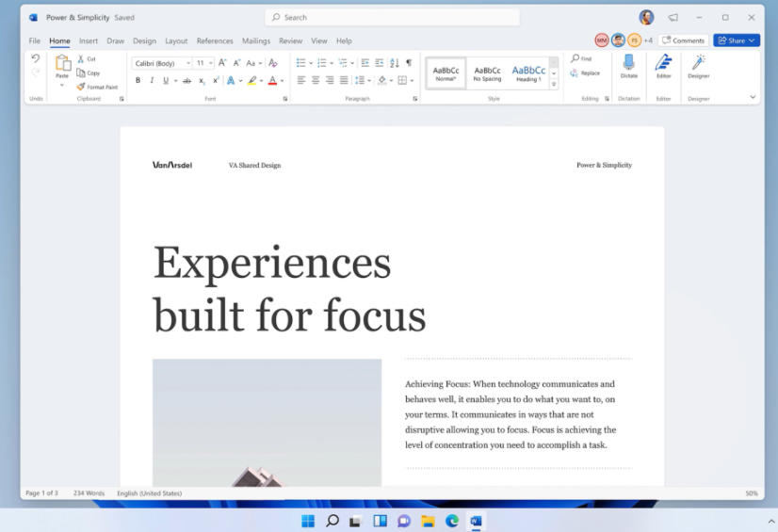Image resolution: width=778 pixels, height=532 pixels.
Task: Show paragraph marks with pilcrow icon
Action: click(x=409, y=63)
